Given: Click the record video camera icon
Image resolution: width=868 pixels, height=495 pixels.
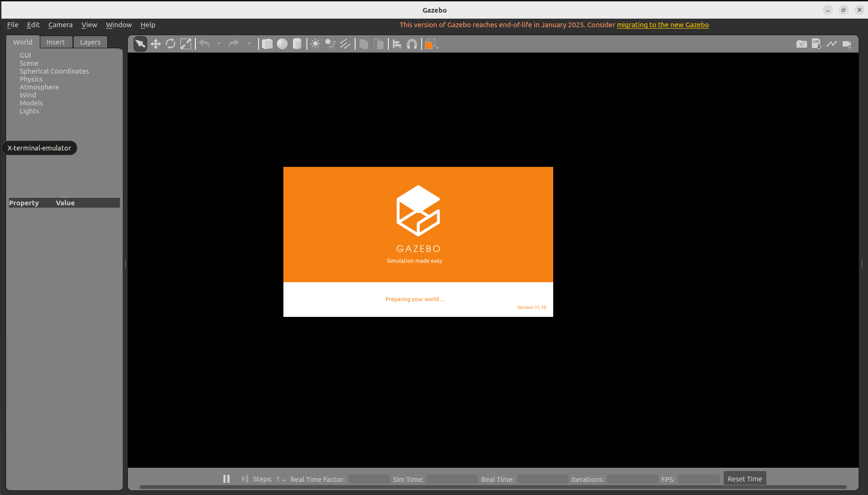Looking at the screenshot, I should pyautogui.click(x=846, y=44).
